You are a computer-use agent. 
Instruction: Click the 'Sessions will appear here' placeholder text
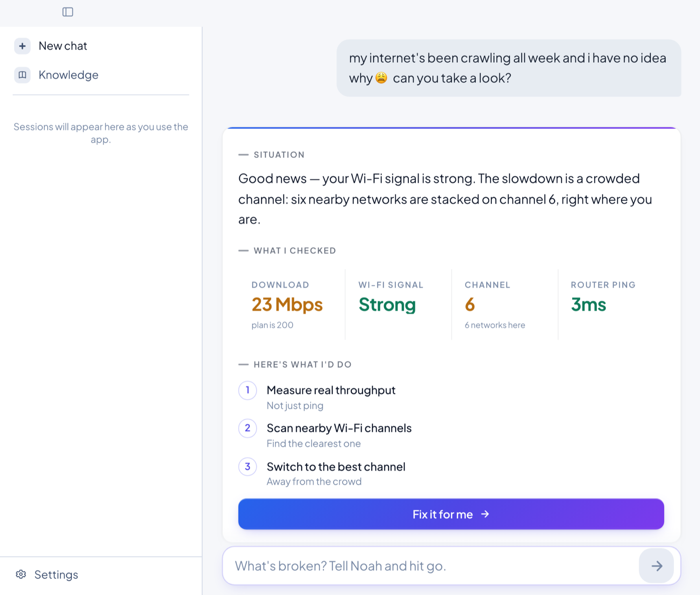(x=101, y=133)
